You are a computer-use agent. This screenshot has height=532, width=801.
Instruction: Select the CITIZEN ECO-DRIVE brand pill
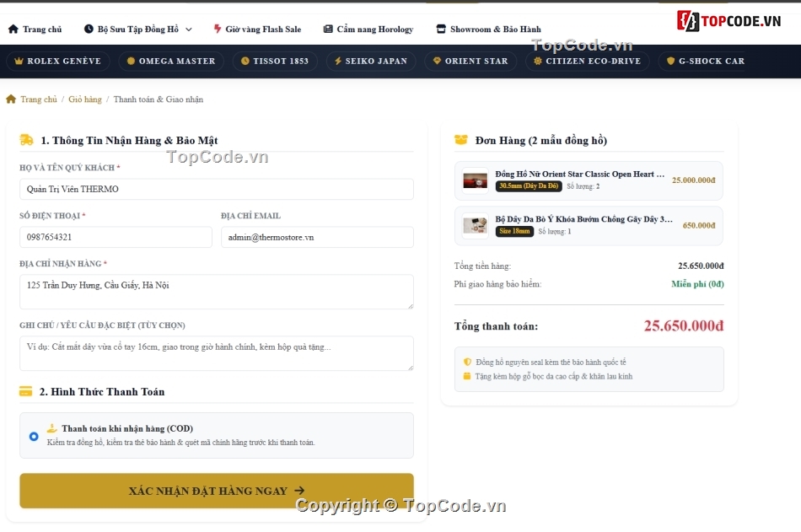tap(588, 61)
